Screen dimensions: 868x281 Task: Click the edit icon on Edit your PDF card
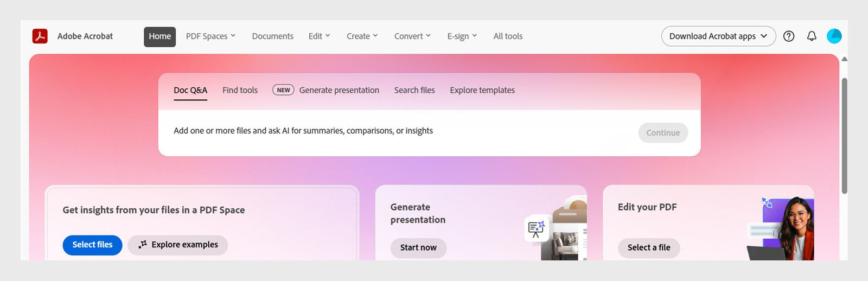tap(767, 203)
